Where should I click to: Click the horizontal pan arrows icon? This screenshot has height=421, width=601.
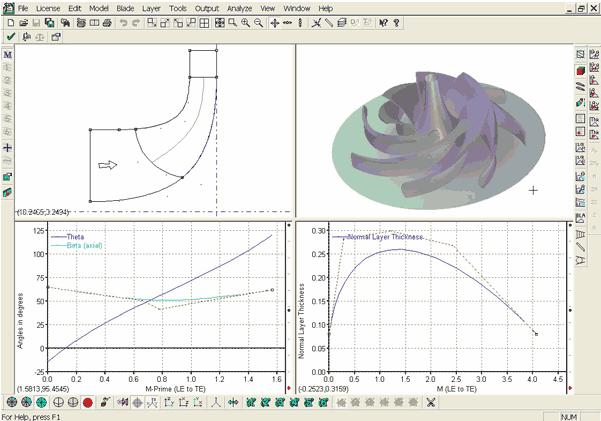pyautogui.click(x=287, y=23)
